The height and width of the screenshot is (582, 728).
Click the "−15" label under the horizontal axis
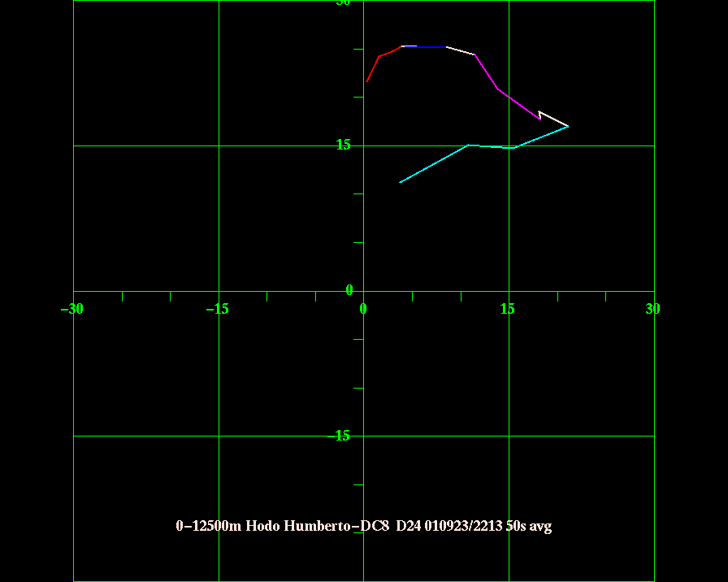pyautogui.click(x=217, y=309)
